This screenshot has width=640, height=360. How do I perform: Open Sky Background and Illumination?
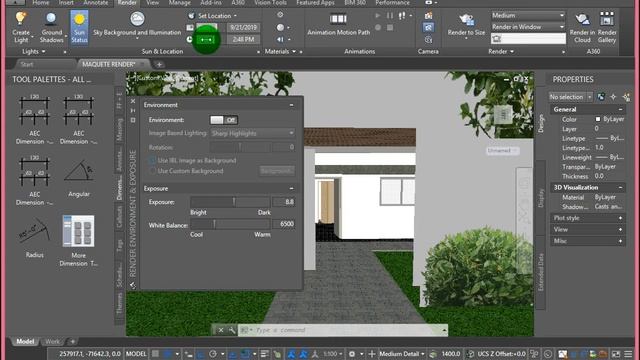click(137, 24)
